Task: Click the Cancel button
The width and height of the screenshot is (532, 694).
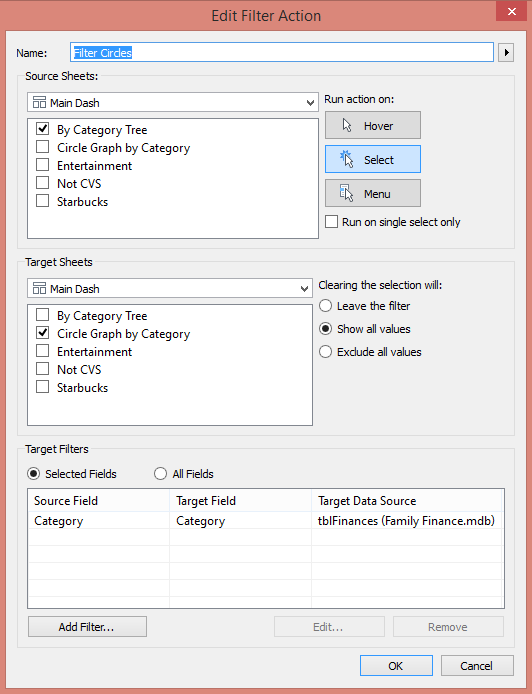Action: click(x=477, y=666)
